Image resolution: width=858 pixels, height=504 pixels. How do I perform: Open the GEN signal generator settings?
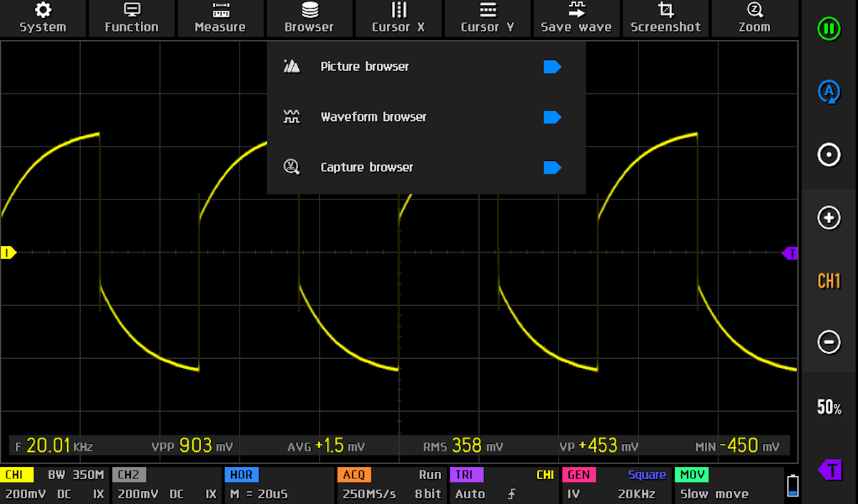pyautogui.click(x=615, y=484)
